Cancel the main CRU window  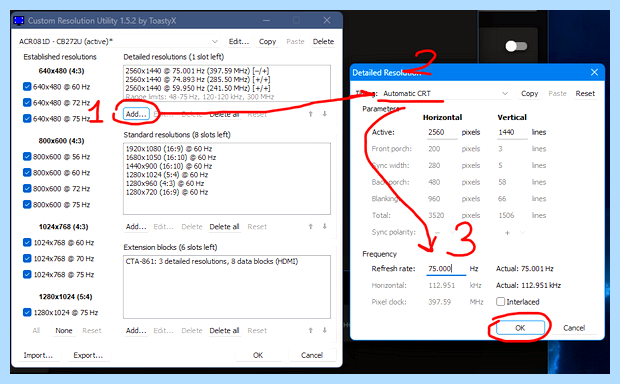click(x=312, y=355)
